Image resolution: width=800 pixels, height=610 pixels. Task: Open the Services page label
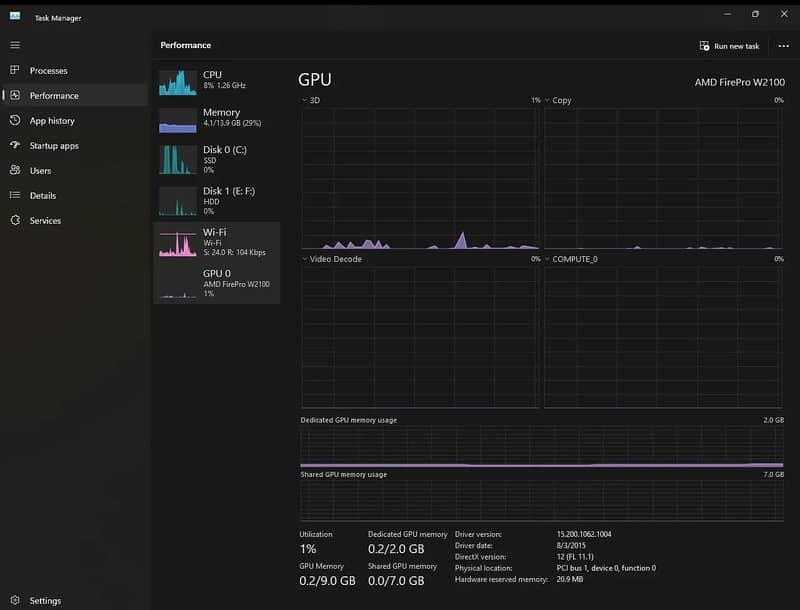click(x=45, y=221)
